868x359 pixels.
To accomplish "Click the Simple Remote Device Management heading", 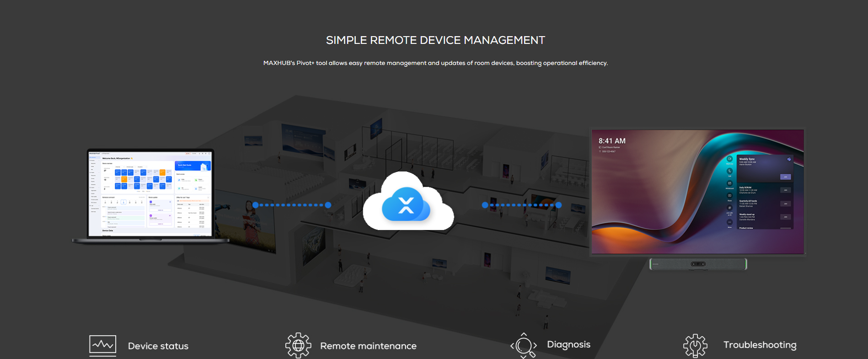I will click(x=435, y=40).
